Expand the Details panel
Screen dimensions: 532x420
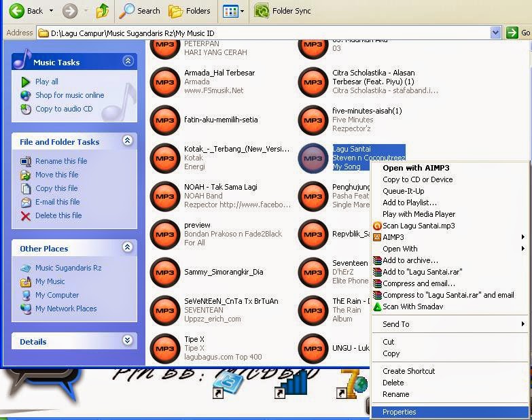(x=128, y=340)
